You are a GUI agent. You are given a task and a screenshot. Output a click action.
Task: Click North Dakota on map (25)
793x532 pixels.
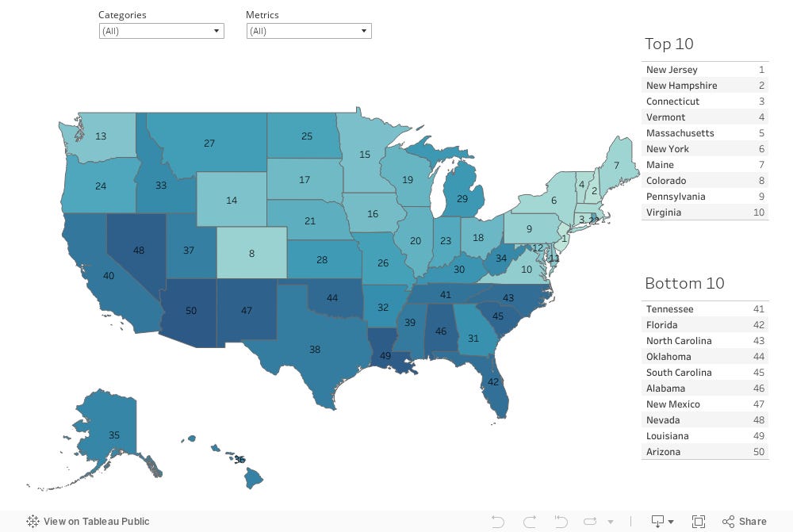click(306, 136)
